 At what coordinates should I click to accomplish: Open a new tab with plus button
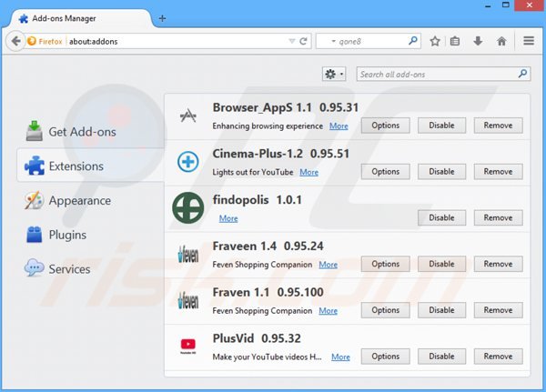162,18
